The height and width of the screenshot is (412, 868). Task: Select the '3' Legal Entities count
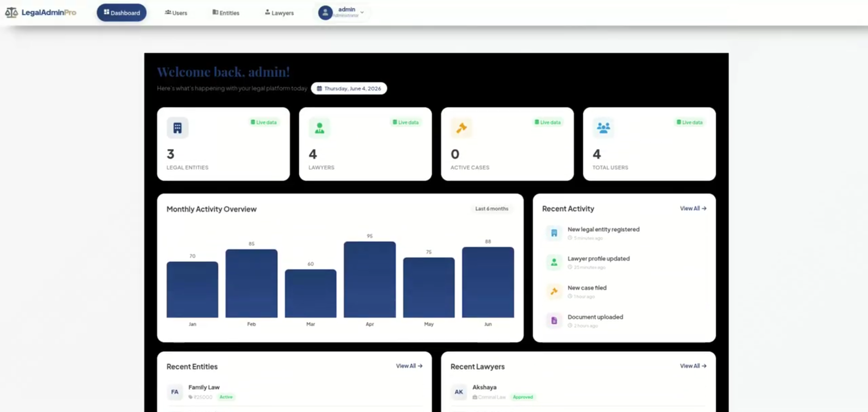click(x=171, y=154)
